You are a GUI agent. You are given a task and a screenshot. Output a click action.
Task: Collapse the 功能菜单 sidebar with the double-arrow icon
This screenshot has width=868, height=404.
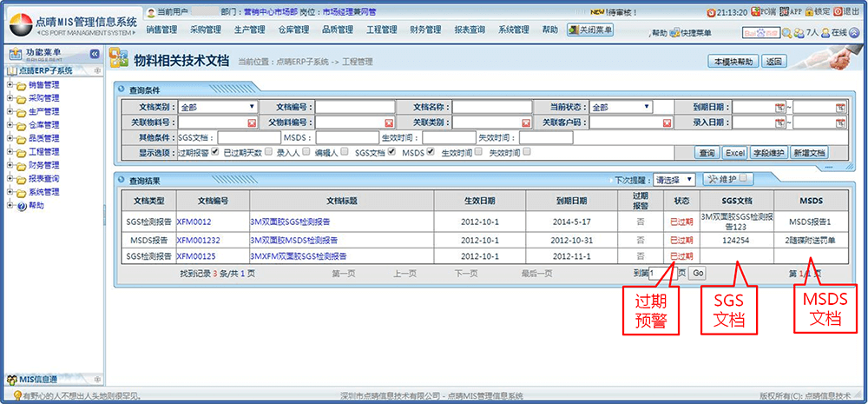(94, 54)
